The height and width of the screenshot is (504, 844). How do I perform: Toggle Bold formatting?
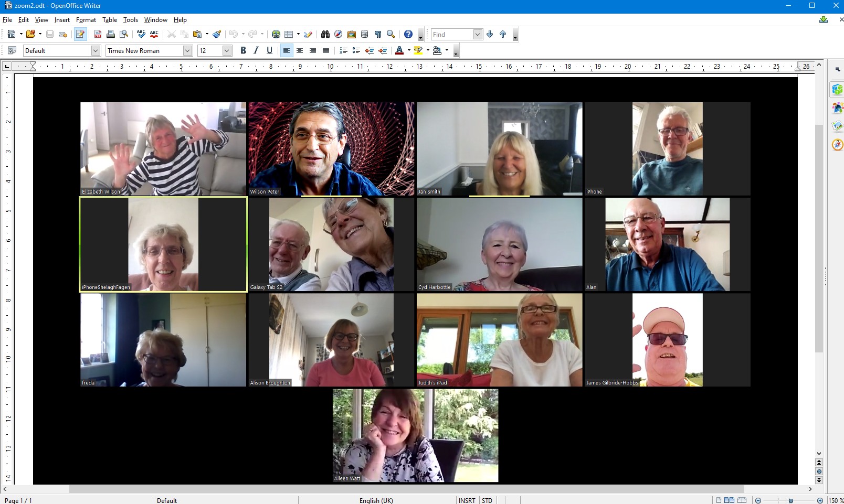[243, 50]
